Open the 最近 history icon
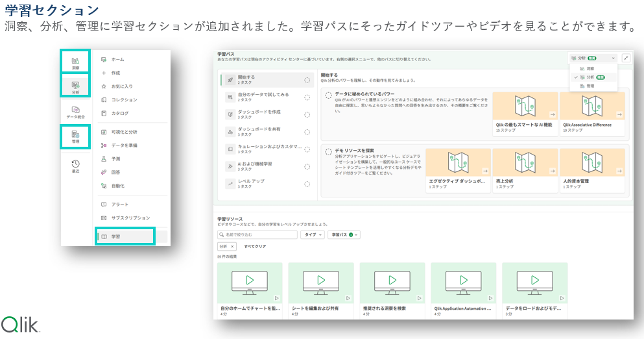 click(76, 166)
